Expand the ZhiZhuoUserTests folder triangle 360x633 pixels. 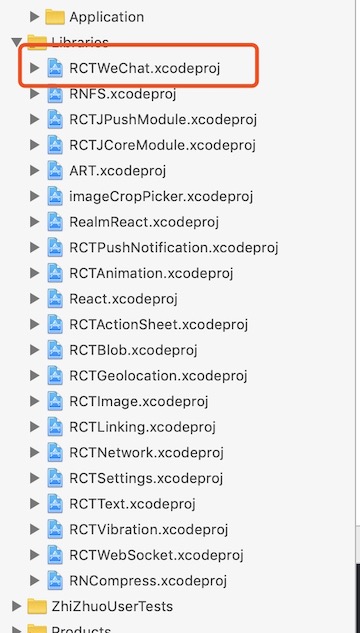click(17, 606)
